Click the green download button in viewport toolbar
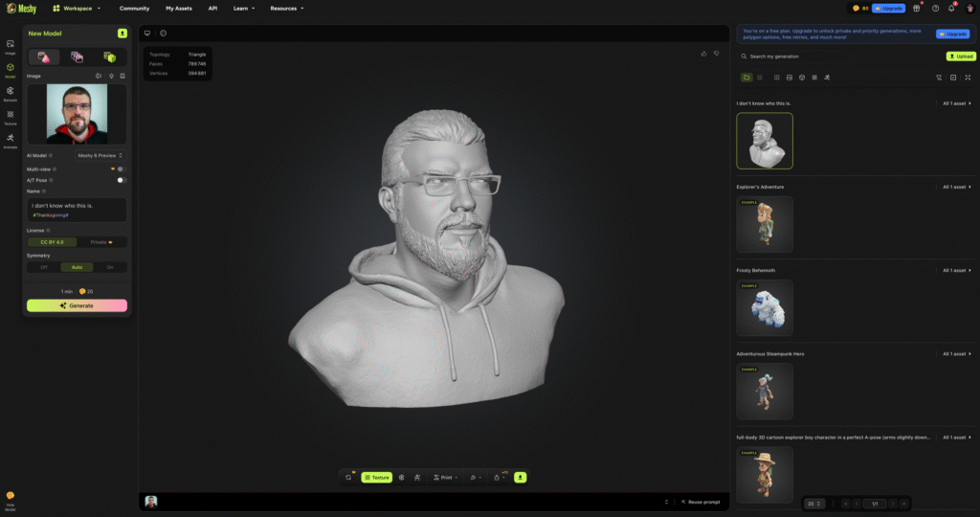The width and height of the screenshot is (980, 517). coord(521,477)
